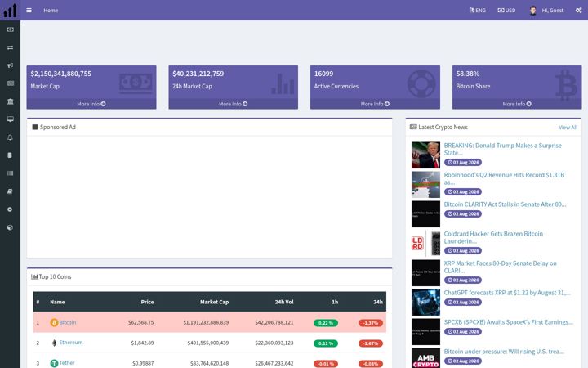
Task: Open ChatGPT forecasts XRP headline
Action: click(x=507, y=293)
